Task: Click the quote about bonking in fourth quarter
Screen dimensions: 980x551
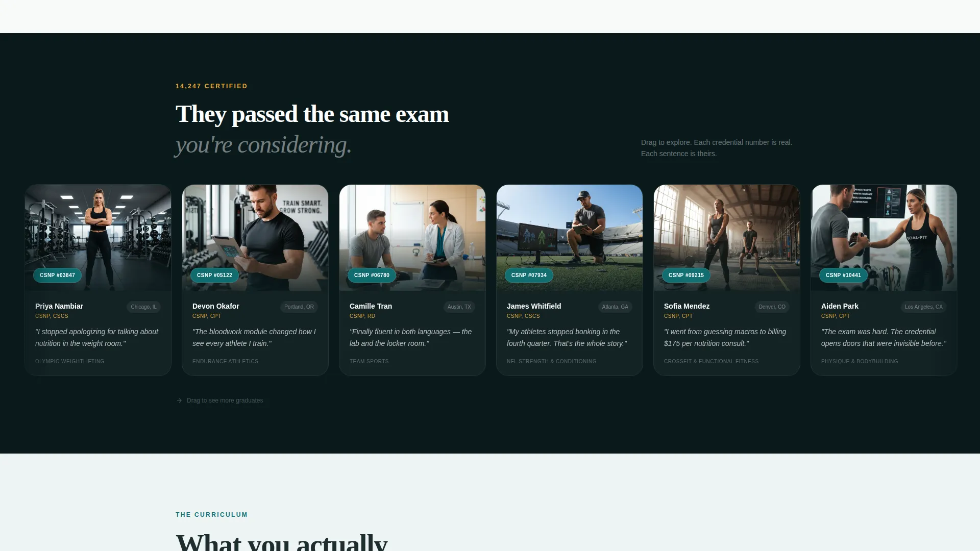Action: point(567,338)
